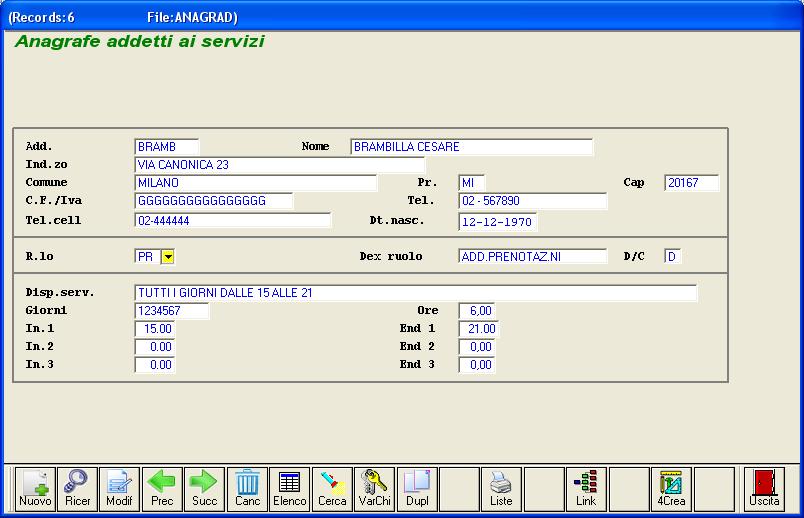Click the Dt.nasc. label

[x=397, y=221]
